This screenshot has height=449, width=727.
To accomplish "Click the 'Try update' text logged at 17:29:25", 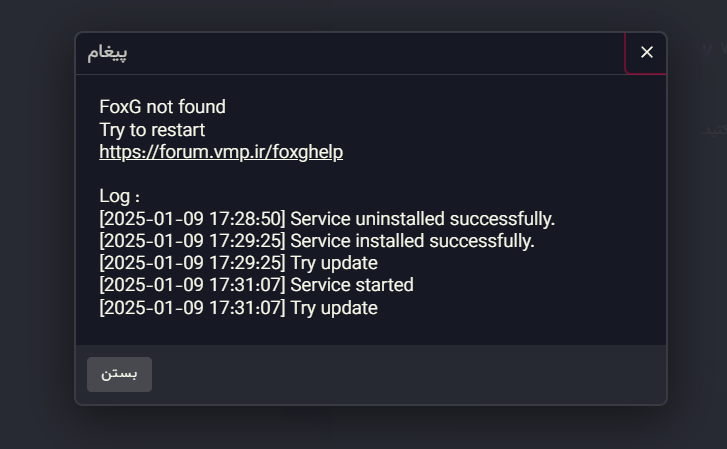I will (x=334, y=263).
